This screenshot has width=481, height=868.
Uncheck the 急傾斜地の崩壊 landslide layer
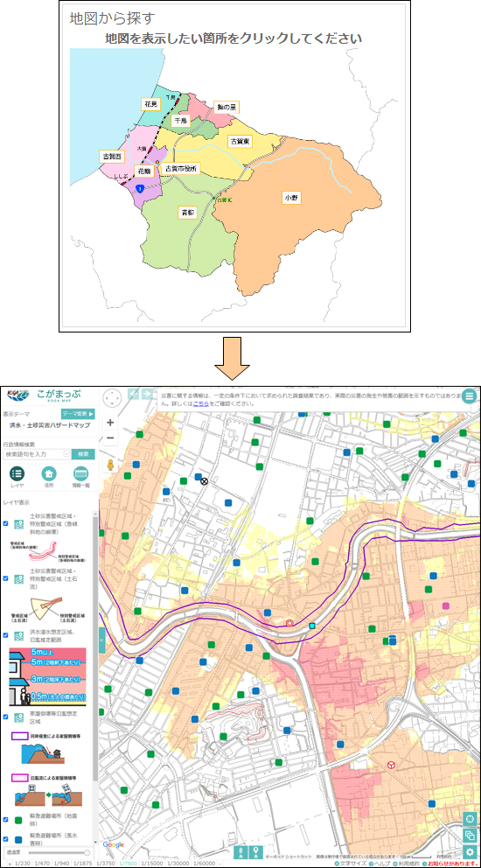coord(5,523)
